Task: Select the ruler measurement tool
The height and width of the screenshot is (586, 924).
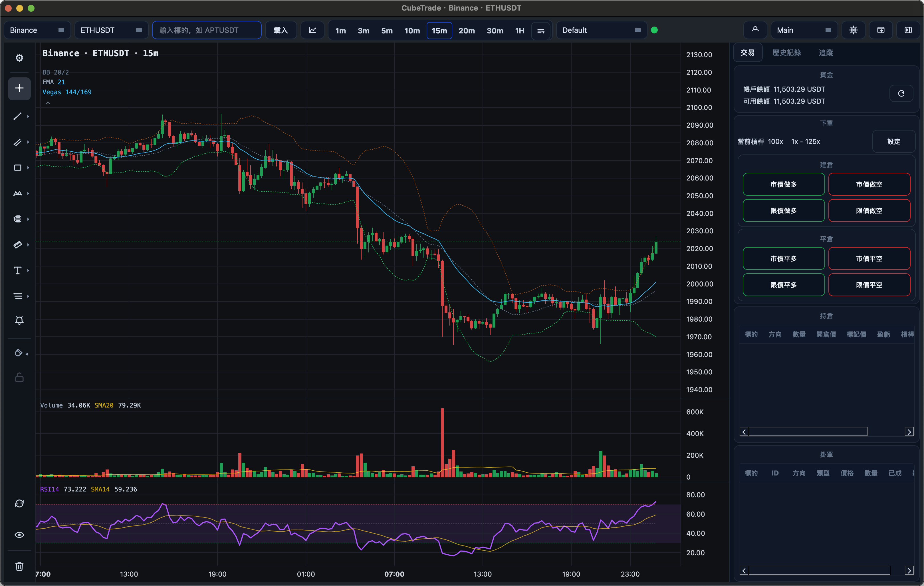Action: click(x=18, y=245)
